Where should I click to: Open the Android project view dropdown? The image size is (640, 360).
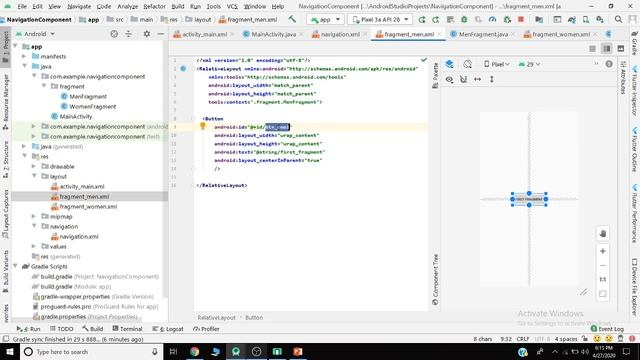pos(35,34)
